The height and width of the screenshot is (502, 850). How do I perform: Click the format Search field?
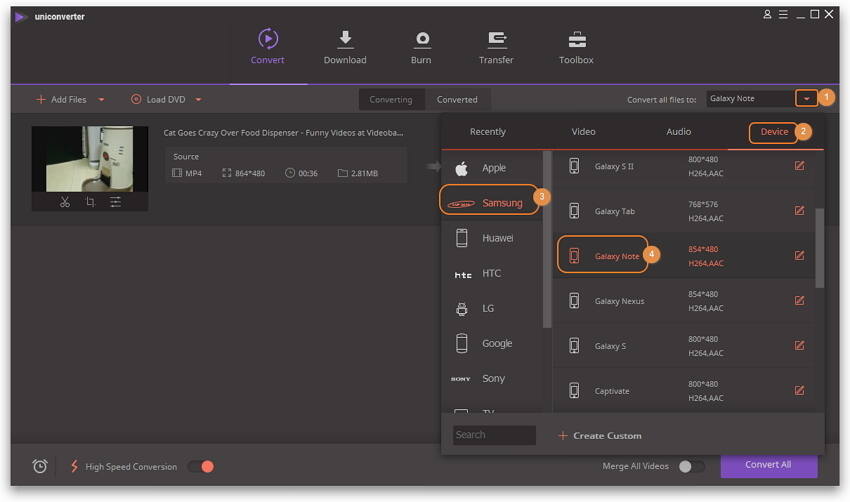pyautogui.click(x=494, y=435)
